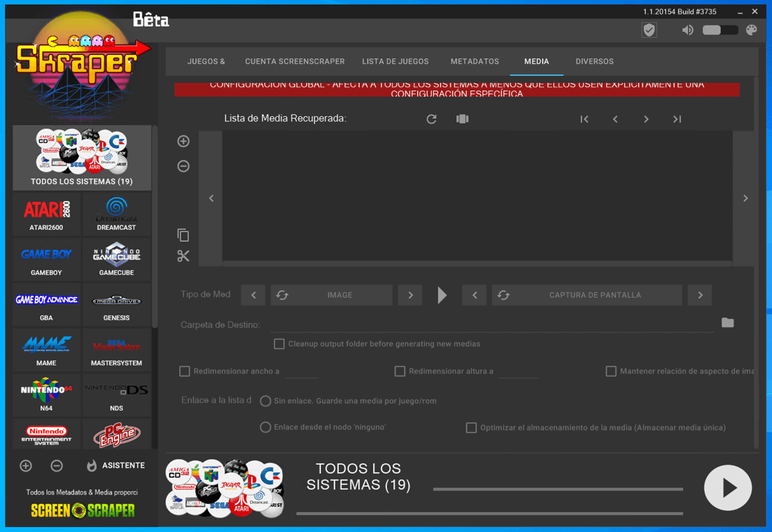Select TODOS LOS SISTEMAS (19) entry
Viewport: 772px width, 532px height.
tap(82, 158)
